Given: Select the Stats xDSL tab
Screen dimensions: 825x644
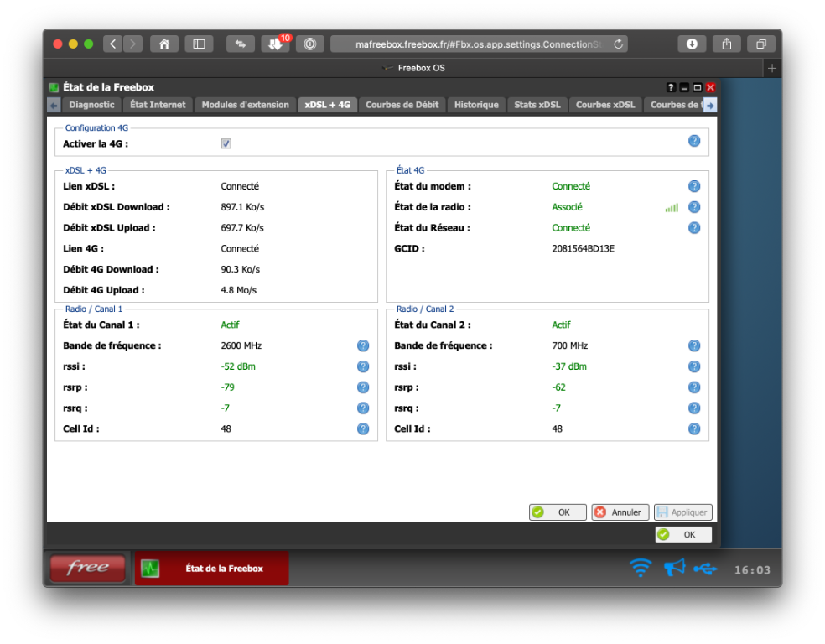Looking at the screenshot, I should click(537, 105).
